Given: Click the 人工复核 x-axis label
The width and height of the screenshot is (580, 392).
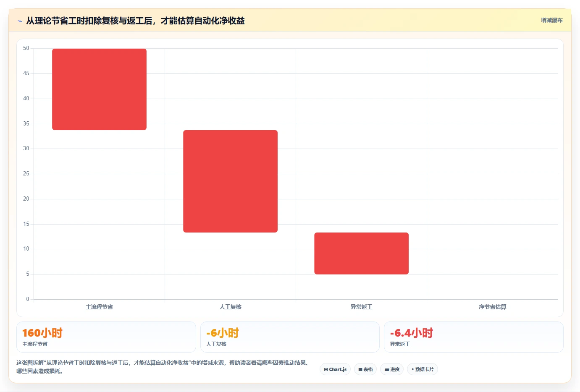Looking at the screenshot, I should (230, 307).
